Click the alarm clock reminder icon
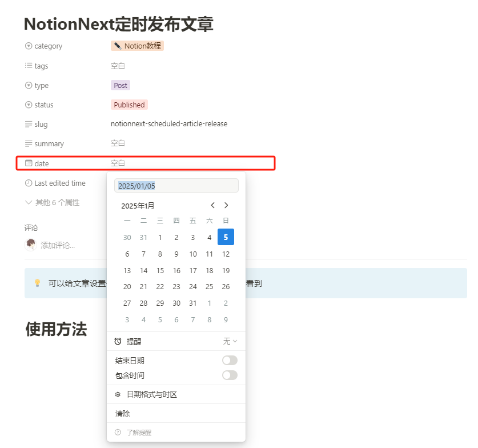This screenshot has height=448, width=478. [118, 341]
